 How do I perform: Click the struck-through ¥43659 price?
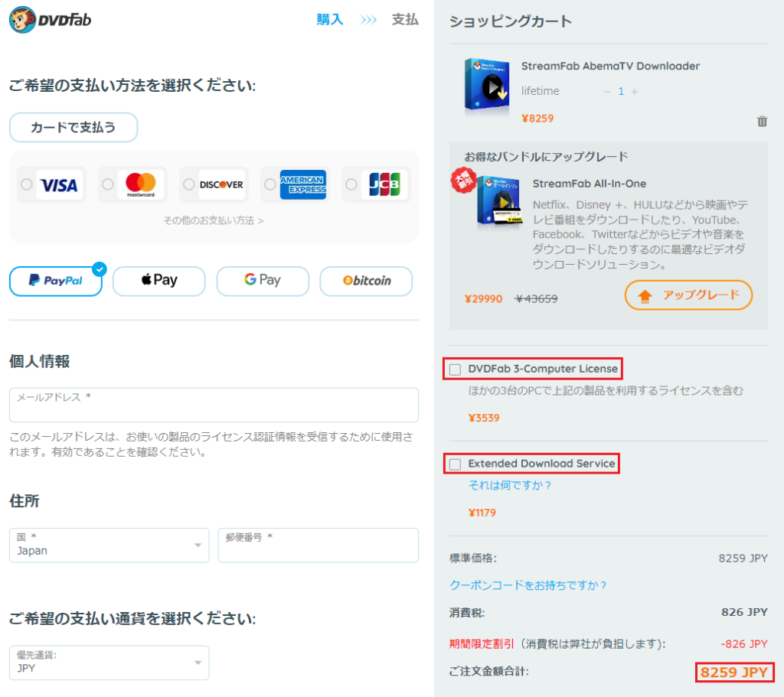point(536,299)
